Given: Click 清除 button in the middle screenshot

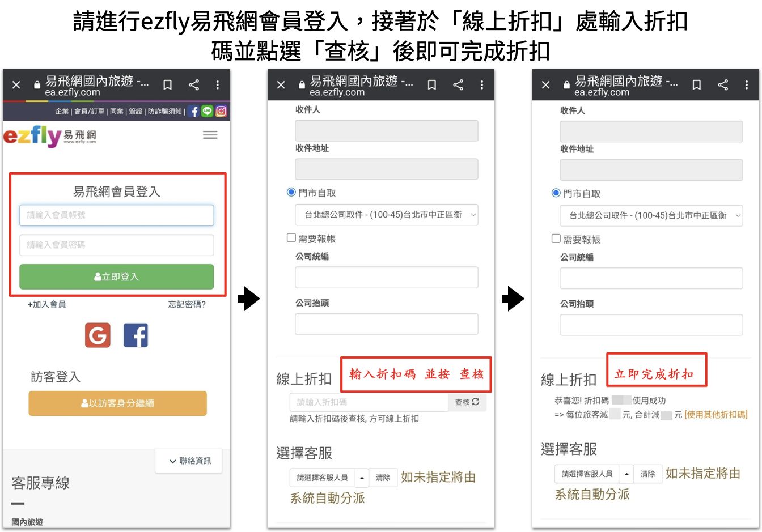Looking at the screenshot, I should [x=383, y=478].
